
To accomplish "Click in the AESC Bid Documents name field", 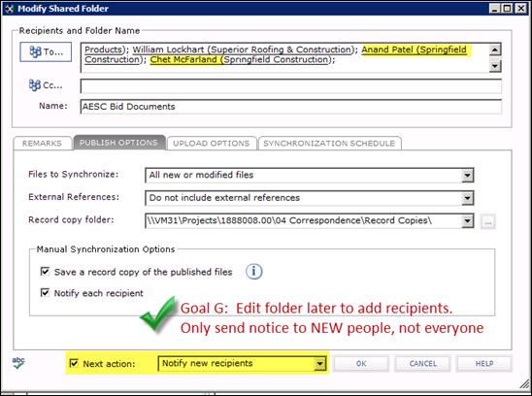I will [291, 107].
